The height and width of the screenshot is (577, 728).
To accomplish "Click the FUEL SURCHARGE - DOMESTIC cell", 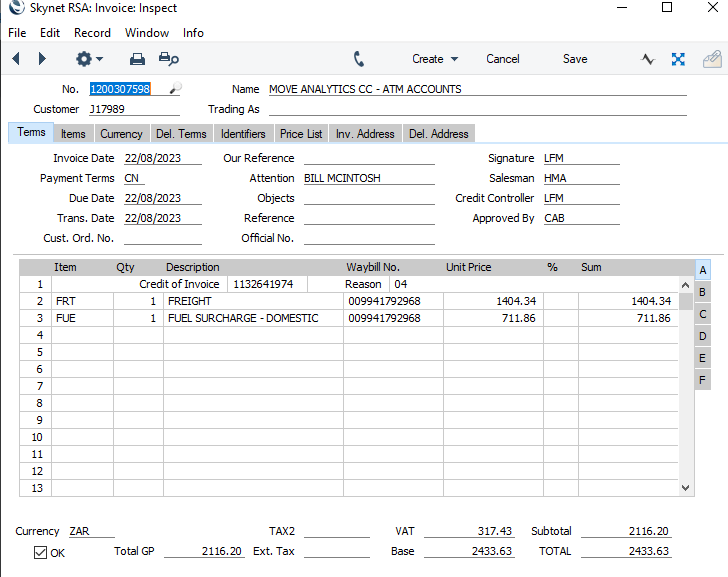I will point(253,318).
